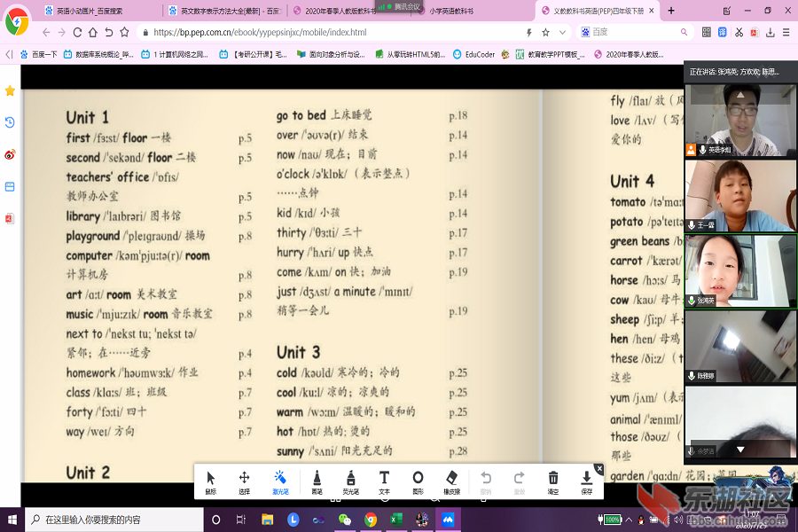This screenshot has height=532, width=798.
Task: Bookmark page with star beside home icon
Action: [124, 32]
